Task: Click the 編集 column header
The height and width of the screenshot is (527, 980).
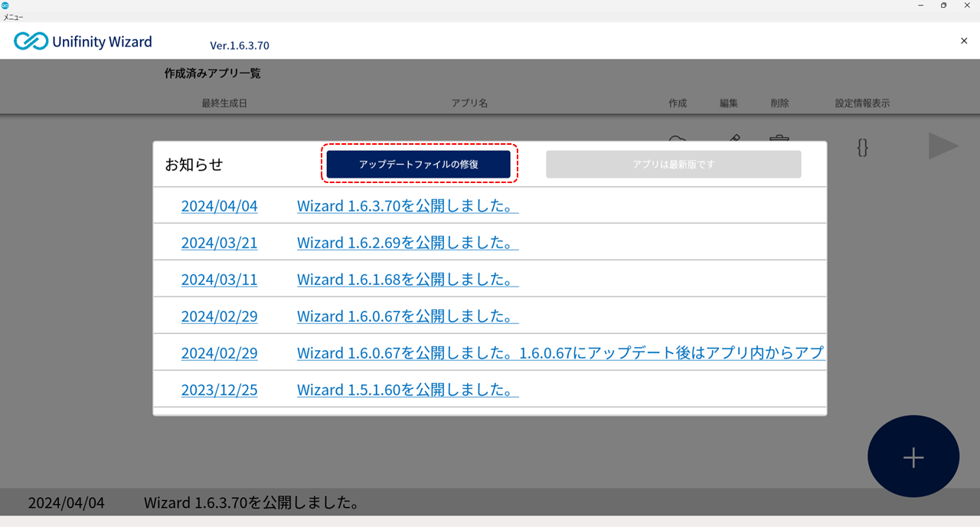Action: (729, 103)
